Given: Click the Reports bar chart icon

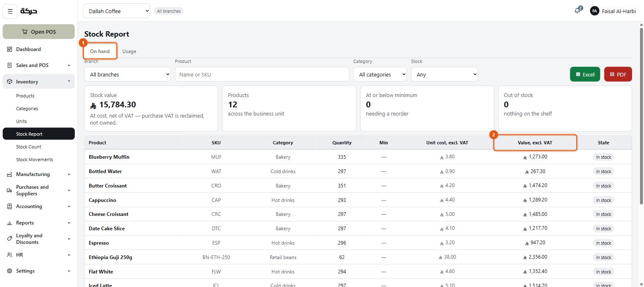Looking at the screenshot, I should click(9, 223).
